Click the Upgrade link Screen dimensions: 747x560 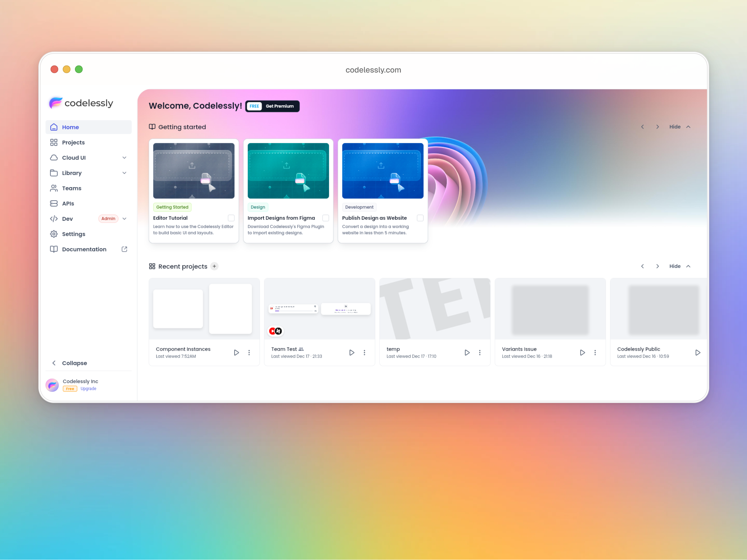click(88, 389)
